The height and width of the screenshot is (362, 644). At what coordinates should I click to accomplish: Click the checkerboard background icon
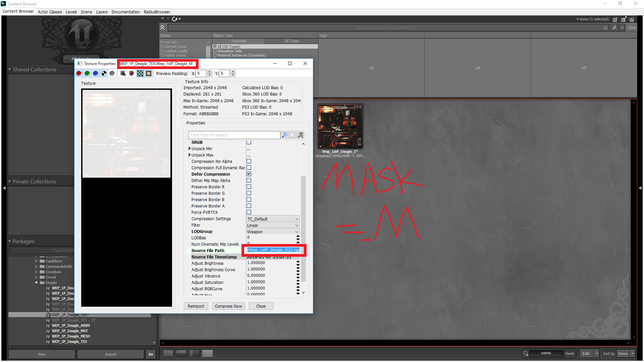140,73
